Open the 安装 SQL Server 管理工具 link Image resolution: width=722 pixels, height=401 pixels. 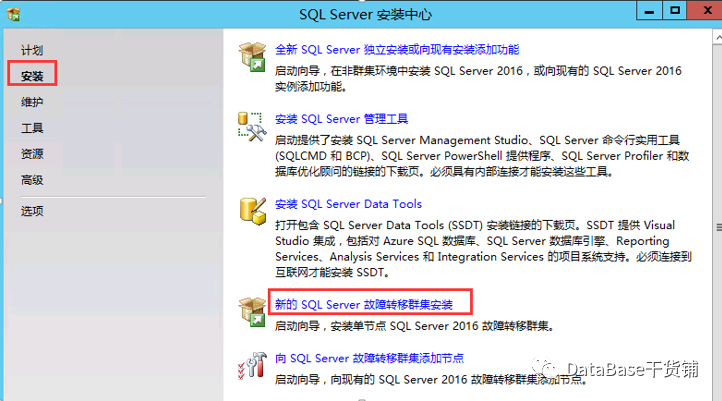pos(341,119)
